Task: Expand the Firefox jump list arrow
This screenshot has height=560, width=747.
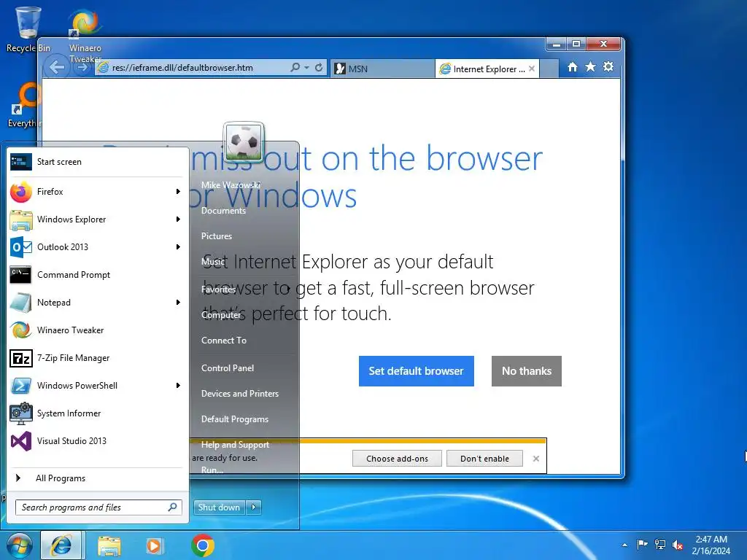Action: coord(178,192)
